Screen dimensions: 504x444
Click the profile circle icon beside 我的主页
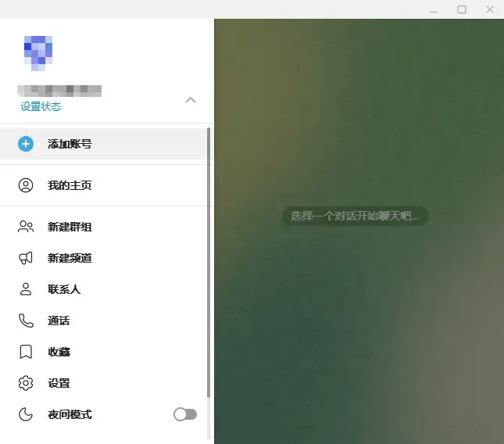click(26, 185)
